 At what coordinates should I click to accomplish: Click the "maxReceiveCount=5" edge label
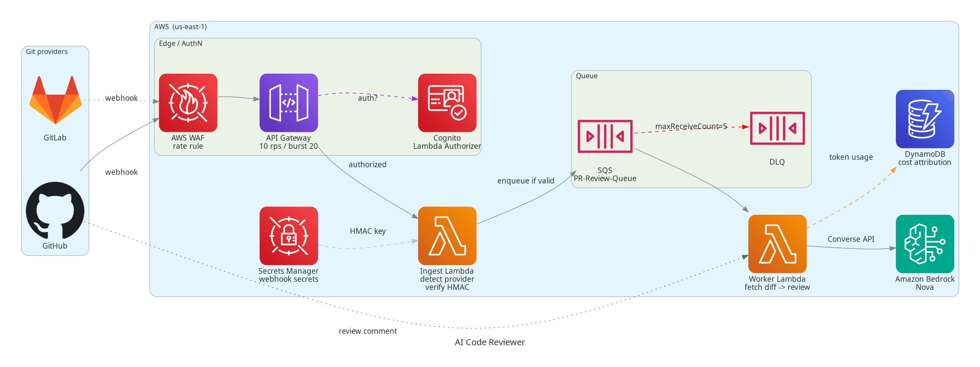coord(691,126)
